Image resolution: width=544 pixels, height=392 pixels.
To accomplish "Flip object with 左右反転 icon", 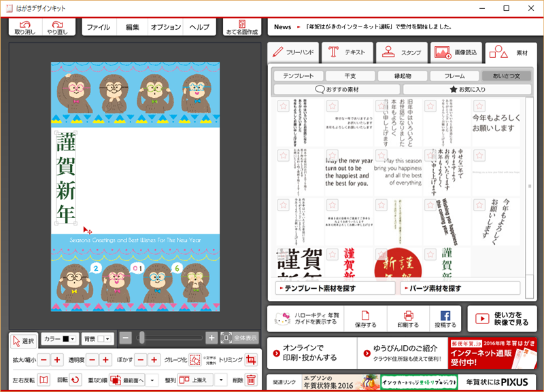I will 44,380.
